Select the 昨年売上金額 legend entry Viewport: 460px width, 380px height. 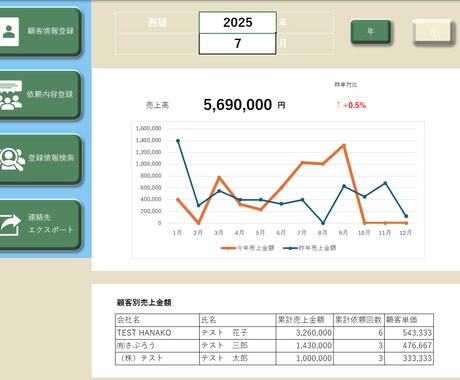point(310,248)
